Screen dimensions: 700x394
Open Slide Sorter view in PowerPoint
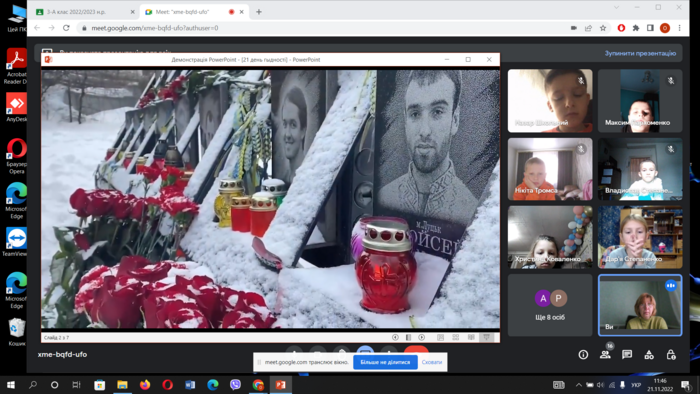coord(456,337)
